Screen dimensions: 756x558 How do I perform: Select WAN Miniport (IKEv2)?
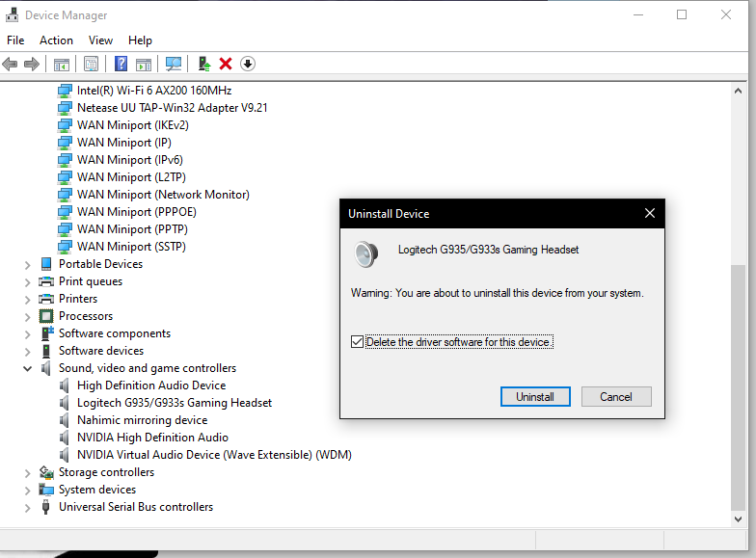(x=133, y=125)
